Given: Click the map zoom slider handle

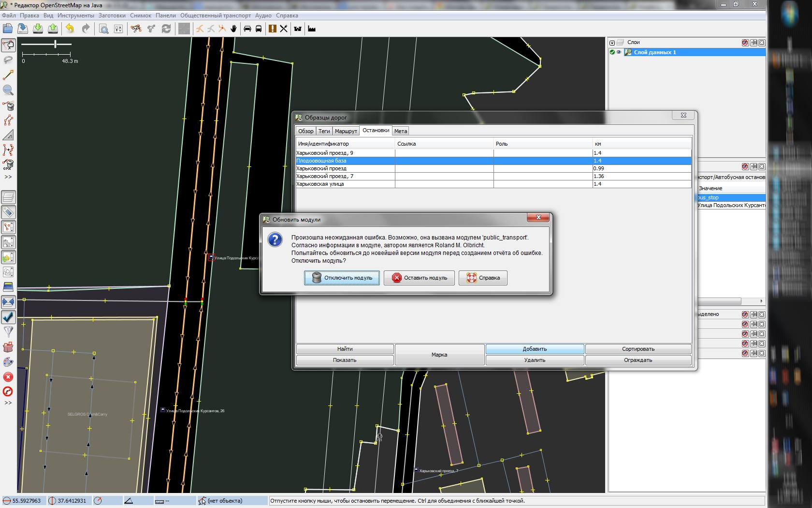Looking at the screenshot, I should (56, 44).
